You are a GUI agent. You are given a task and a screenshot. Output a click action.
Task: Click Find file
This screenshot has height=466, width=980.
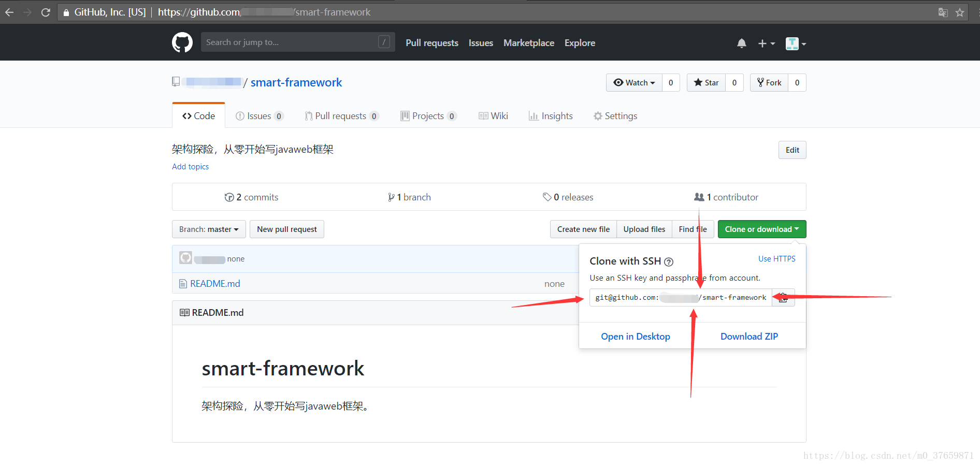tap(693, 229)
